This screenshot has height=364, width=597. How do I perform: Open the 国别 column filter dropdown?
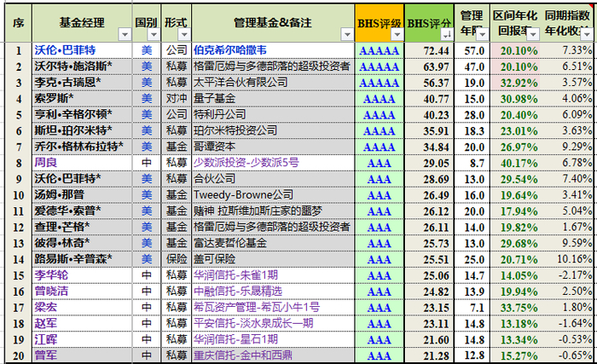(154, 35)
